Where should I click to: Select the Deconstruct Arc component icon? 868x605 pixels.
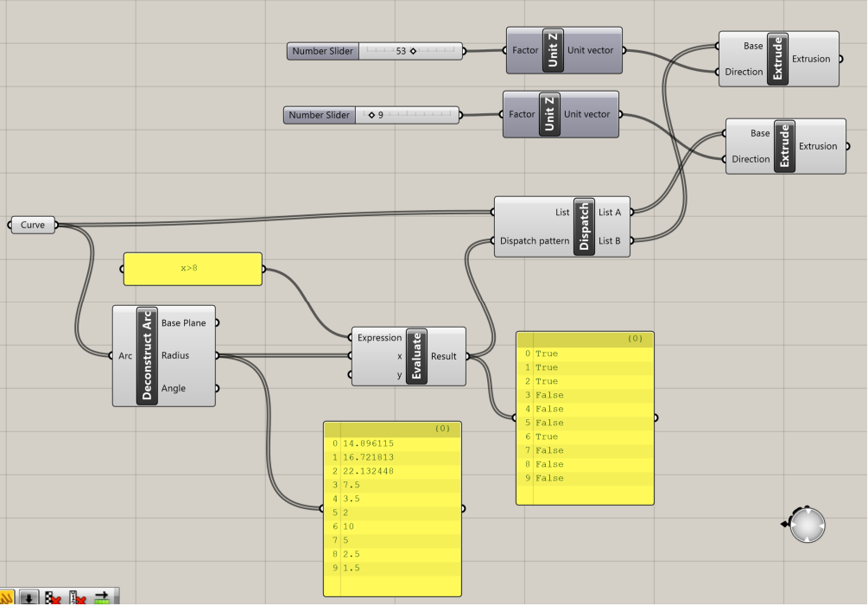(x=147, y=356)
